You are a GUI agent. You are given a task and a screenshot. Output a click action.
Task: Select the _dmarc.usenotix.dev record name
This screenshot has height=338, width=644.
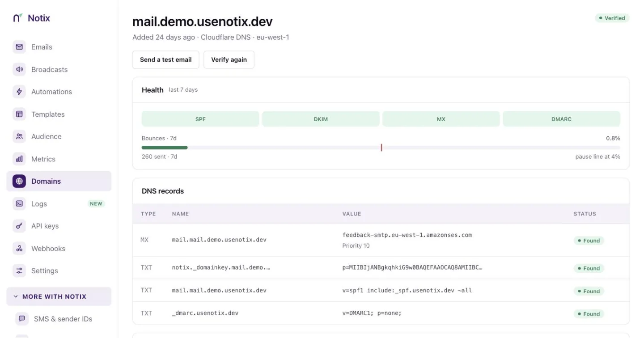tap(205, 313)
